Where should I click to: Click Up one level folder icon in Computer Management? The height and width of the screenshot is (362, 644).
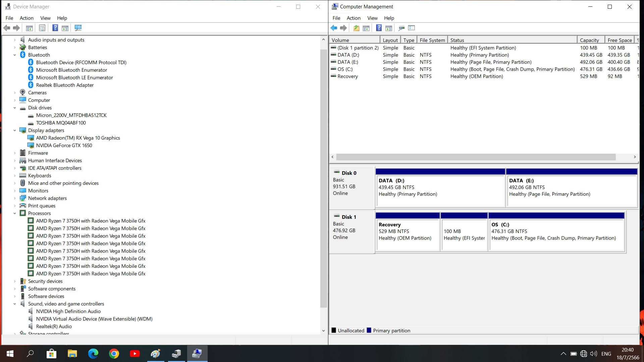tap(356, 28)
